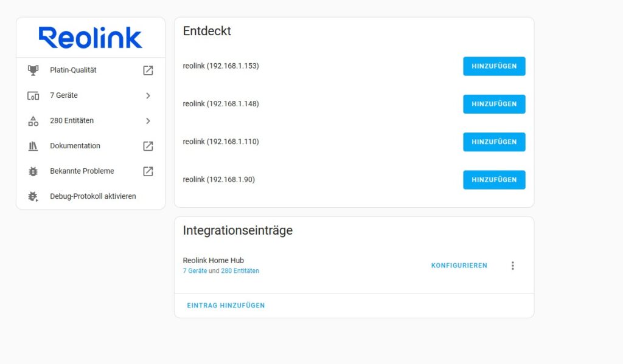Expand the 7 Geräte chevron arrow
Image resolution: width=623 pixels, height=364 pixels.
148,95
